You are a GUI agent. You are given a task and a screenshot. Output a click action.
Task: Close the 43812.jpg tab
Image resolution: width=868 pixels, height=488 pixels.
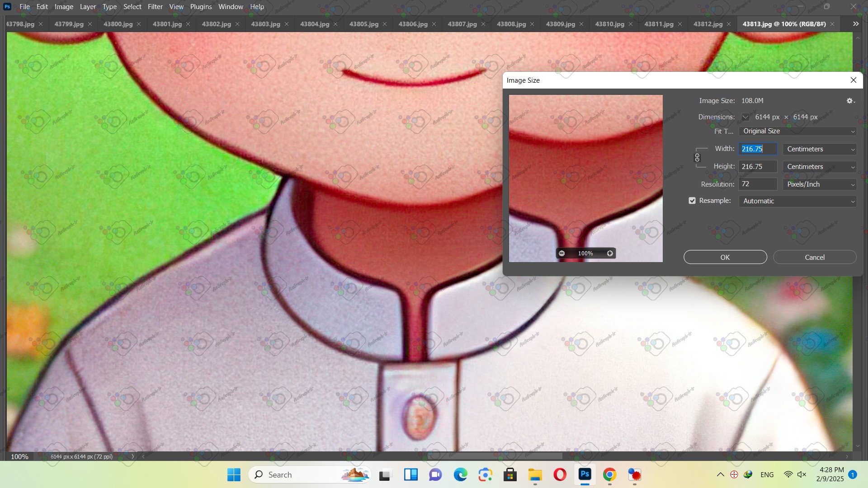[729, 24]
